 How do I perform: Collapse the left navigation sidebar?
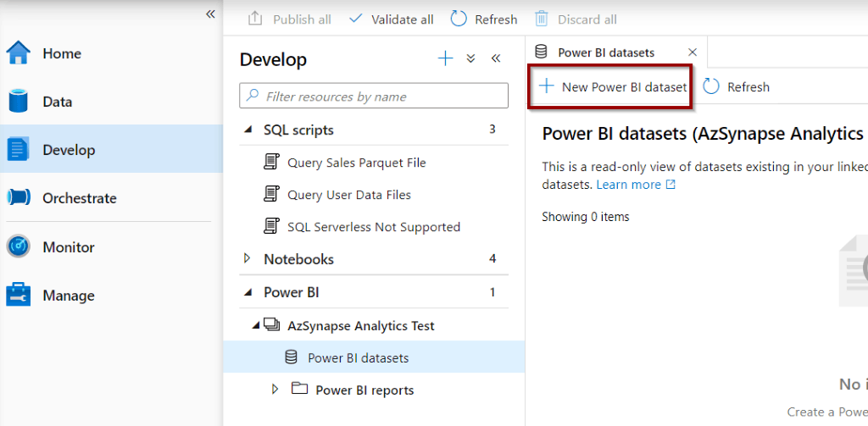210,14
